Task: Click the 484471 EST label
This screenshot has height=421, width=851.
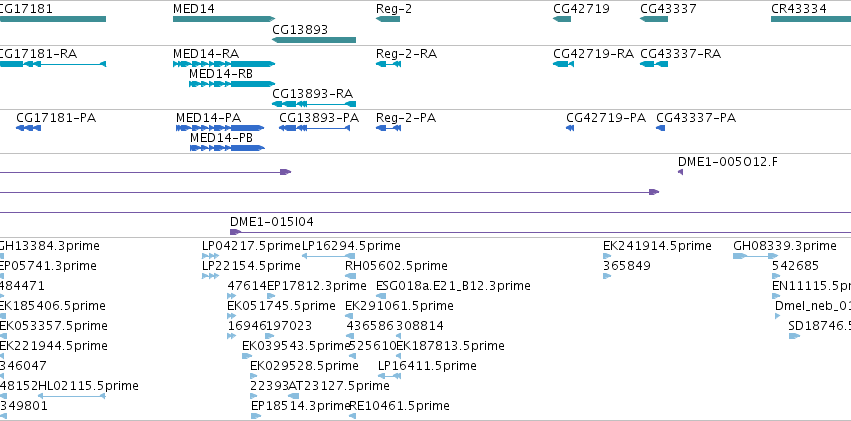Action: 23,286
